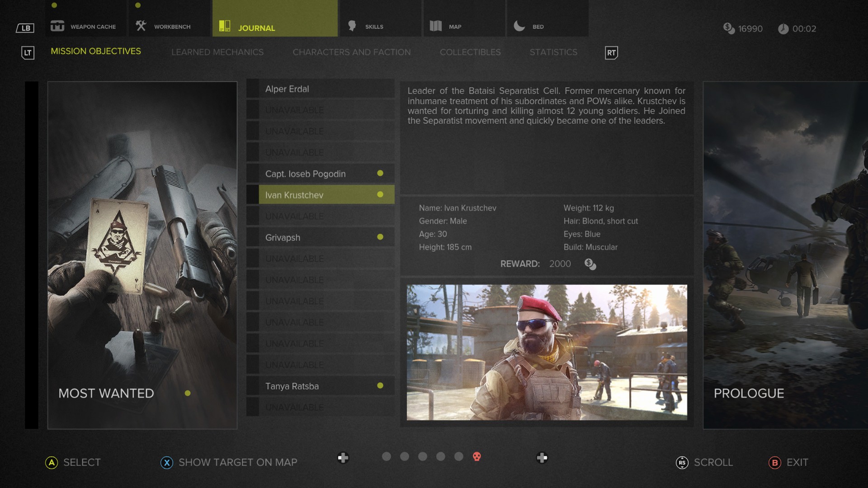Click the REWARD: 2000 text
The height and width of the screenshot is (488, 868).
pyautogui.click(x=536, y=264)
